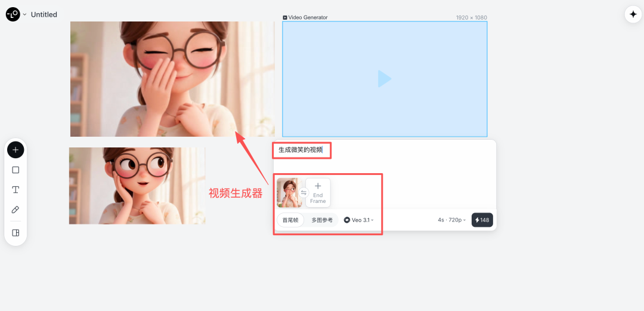
Task: Select the first frame thumbnail image
Action: click(289, 192)
